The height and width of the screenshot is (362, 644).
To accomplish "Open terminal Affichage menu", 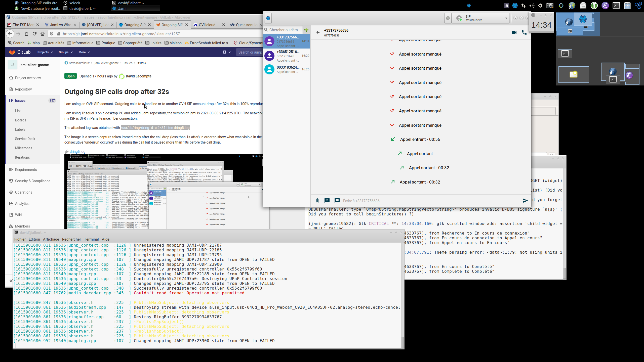I will (x=51, y=239).
